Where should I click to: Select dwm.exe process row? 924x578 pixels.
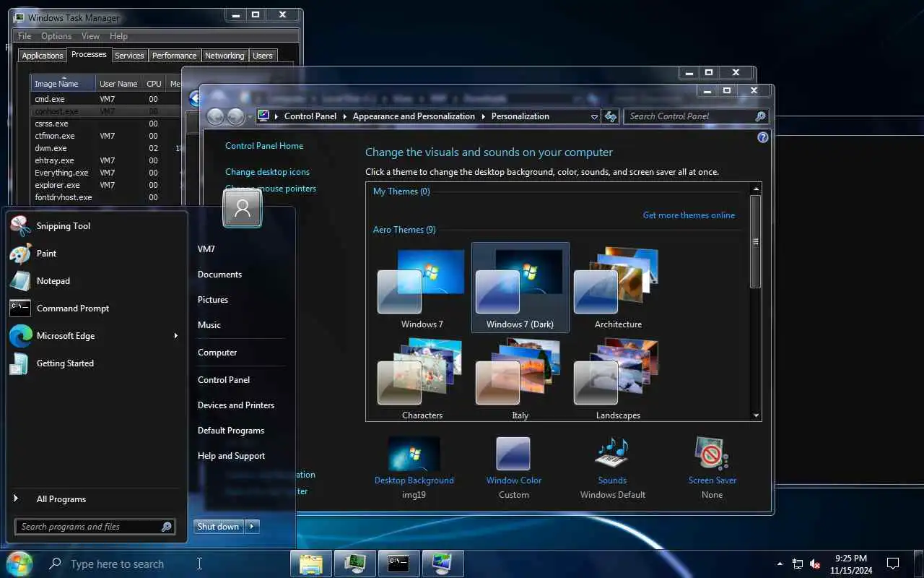(x=105, y=148)
